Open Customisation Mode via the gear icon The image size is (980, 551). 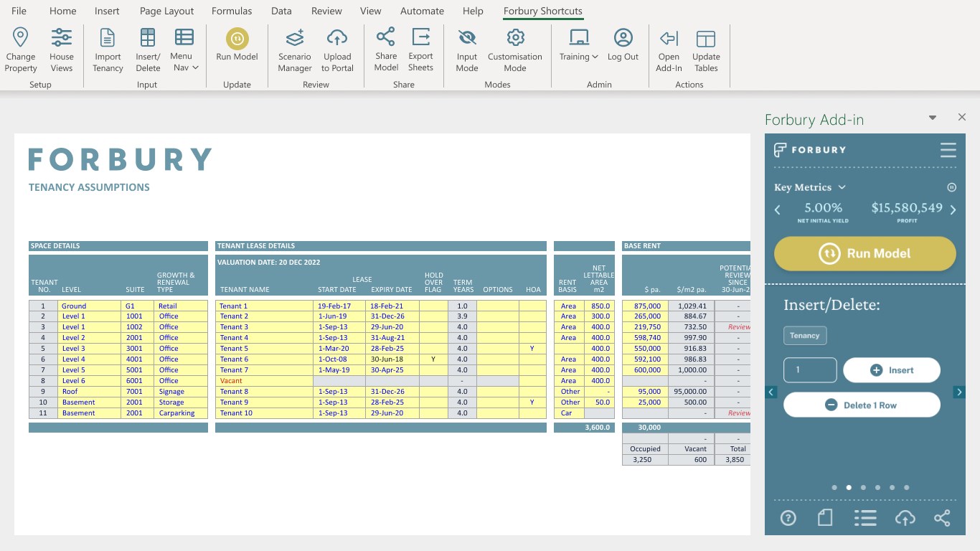click(515, 37)
